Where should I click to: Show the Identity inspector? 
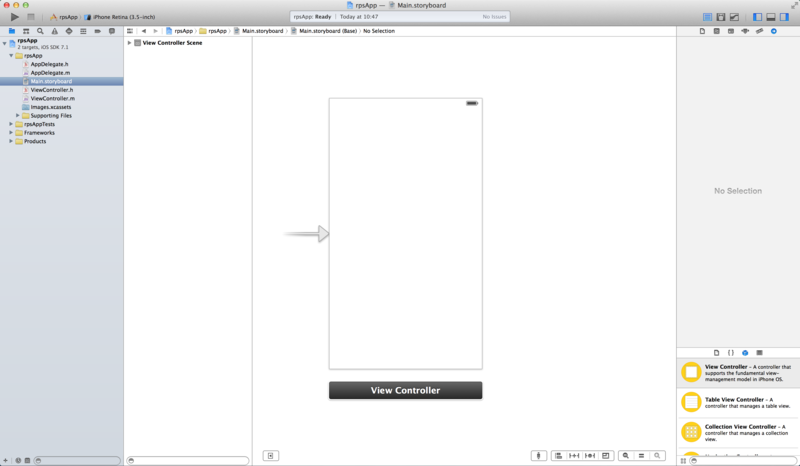[x=731, y=31]
